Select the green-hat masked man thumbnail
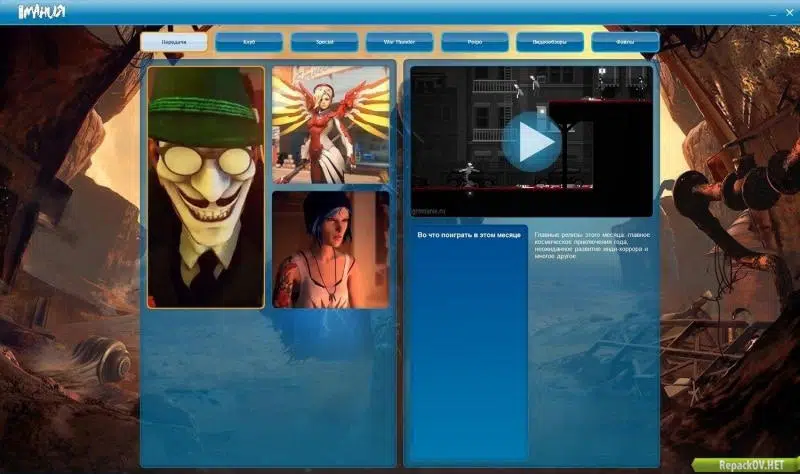This screenshot has height=474, width=800. [206, 187]
